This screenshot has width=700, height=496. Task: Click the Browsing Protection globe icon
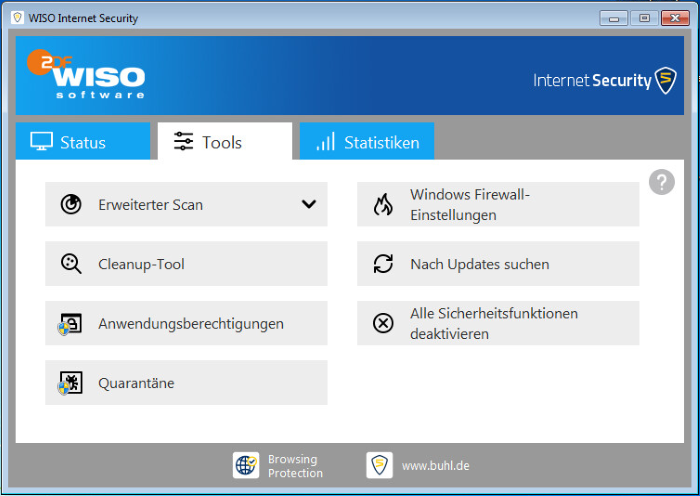[x=246, y=465]
